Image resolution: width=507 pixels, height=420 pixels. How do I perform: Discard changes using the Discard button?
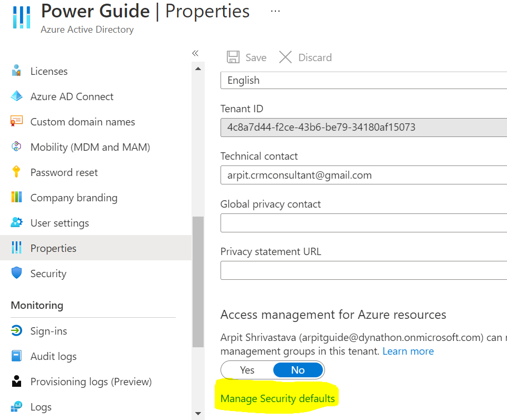tap(305, 57)
